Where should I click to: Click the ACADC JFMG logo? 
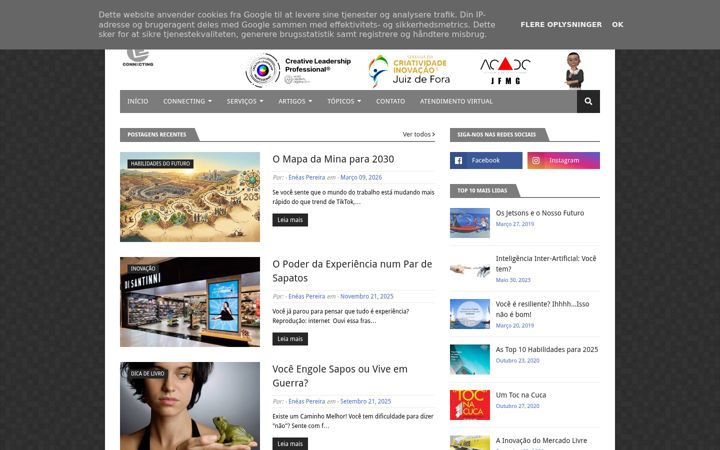pos(505,71)
